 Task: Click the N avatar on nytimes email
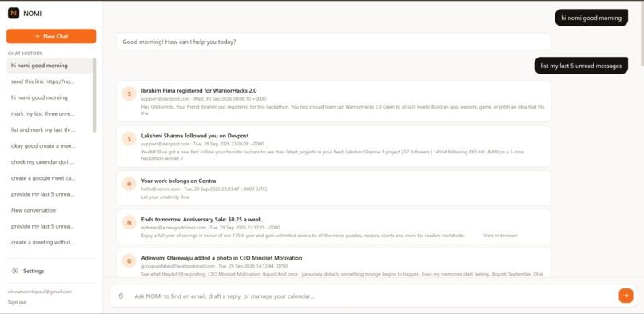coord(129,222)
